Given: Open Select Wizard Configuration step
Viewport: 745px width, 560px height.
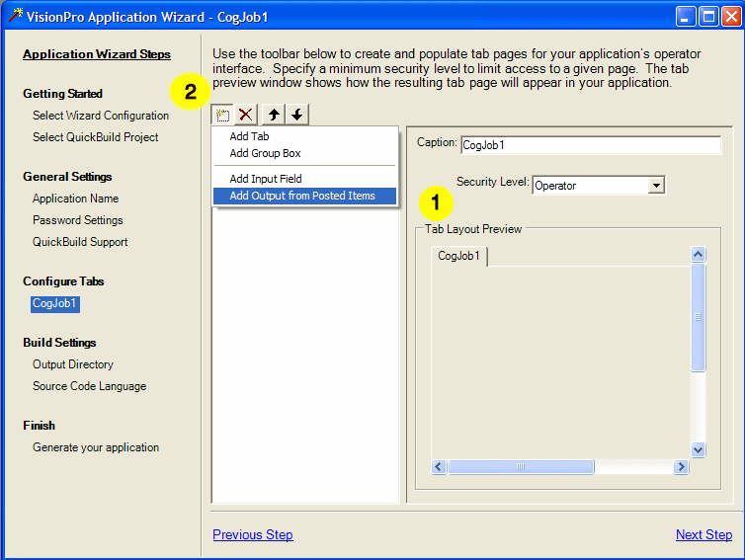Looking at the screenshot, I should point(101,116).
